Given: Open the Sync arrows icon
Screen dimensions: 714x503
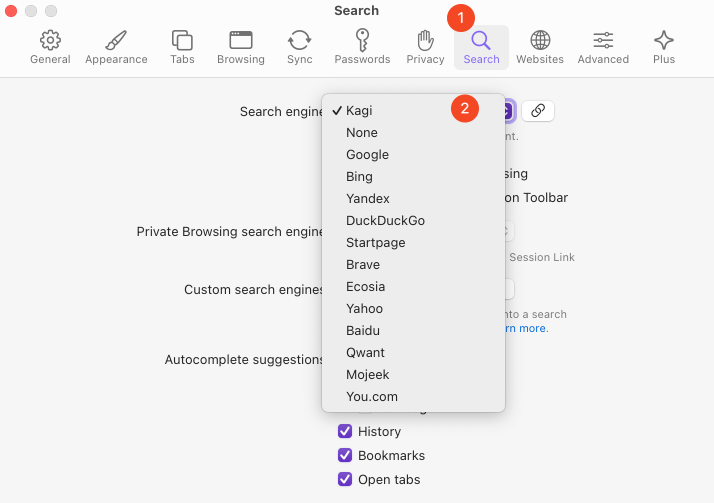Looking at the screenshot, I should click(300, 40).
